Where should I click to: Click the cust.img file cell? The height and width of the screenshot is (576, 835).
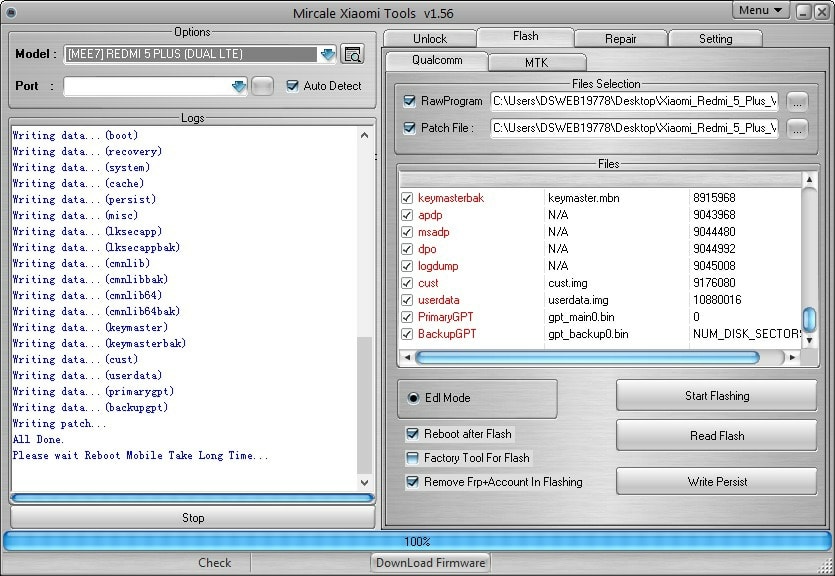[568, 283]
